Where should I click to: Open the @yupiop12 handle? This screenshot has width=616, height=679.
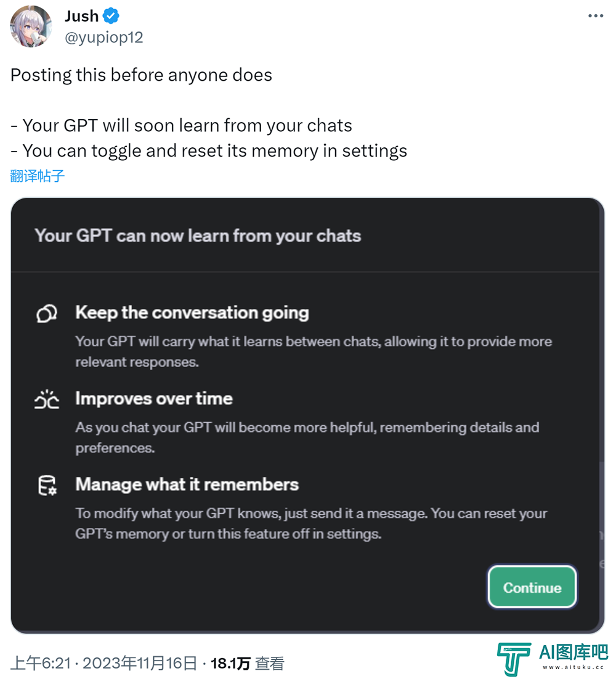pos(104,37)
